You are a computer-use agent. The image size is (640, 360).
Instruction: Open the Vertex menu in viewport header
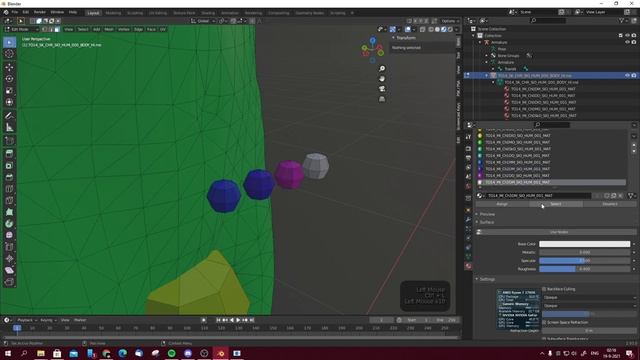(x=124, y=29)
